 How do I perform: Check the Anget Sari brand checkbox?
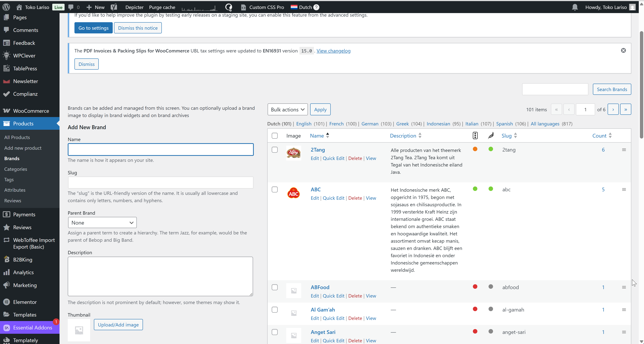[275, 332]
